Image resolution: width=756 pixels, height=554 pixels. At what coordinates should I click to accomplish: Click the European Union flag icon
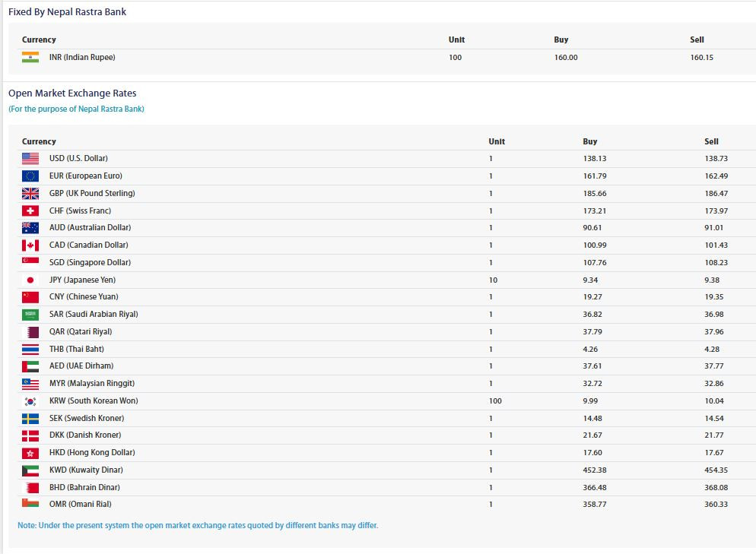(x=30, y=176)
